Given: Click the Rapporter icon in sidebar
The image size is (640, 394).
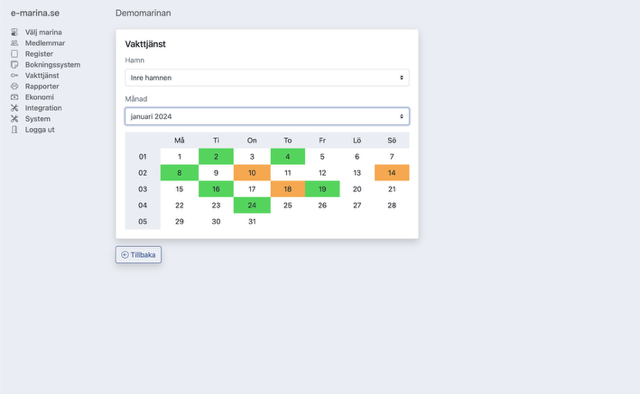Looking at the screenshot, I should point(15,86).
